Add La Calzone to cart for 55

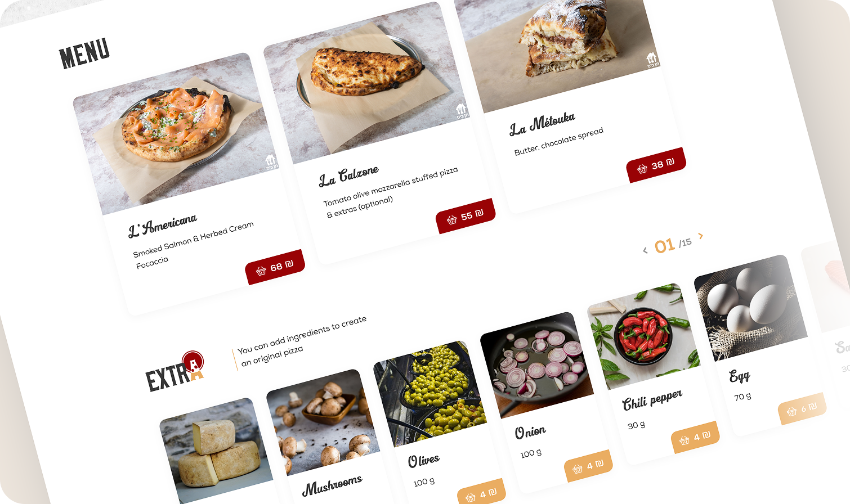[466, 216]
